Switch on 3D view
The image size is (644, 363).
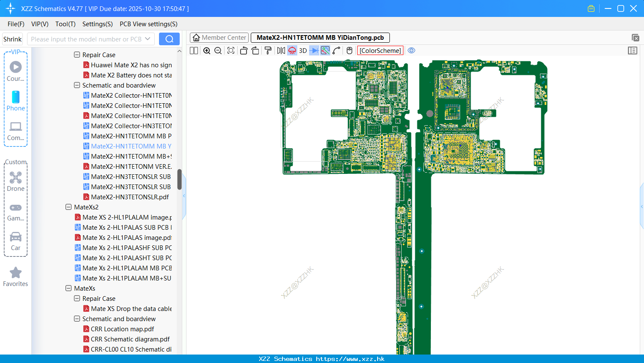pyautogui.click(x=303, y=50)
